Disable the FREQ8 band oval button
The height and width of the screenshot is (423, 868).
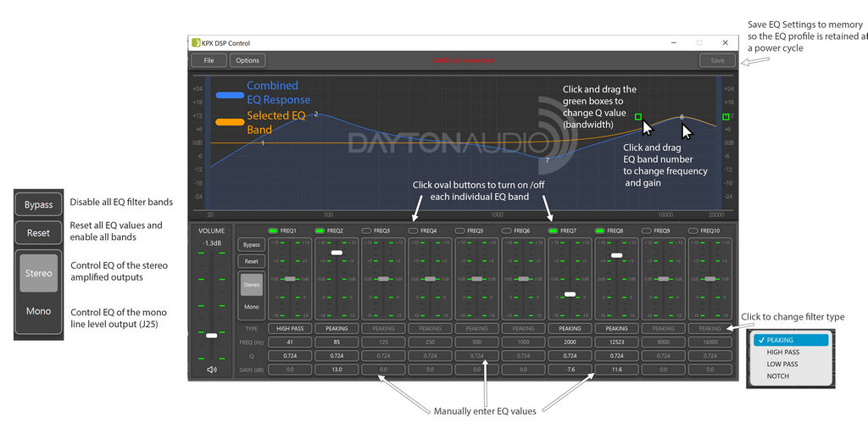600,231
